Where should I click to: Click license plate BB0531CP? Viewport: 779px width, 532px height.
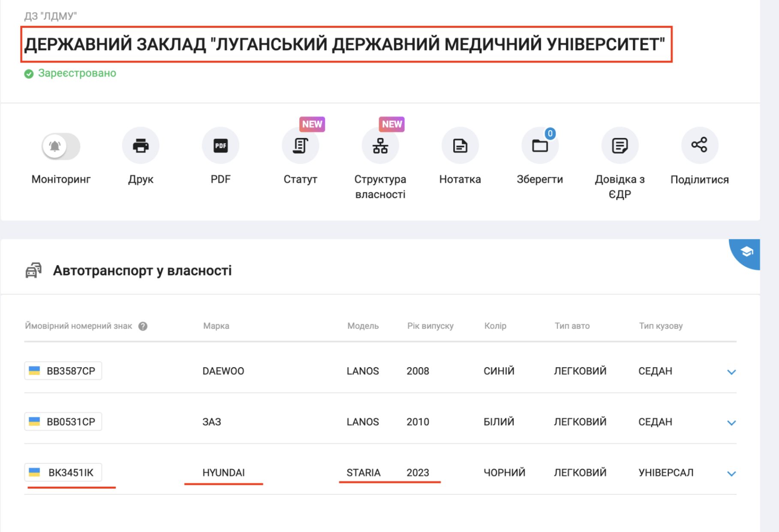pos(63,422)
